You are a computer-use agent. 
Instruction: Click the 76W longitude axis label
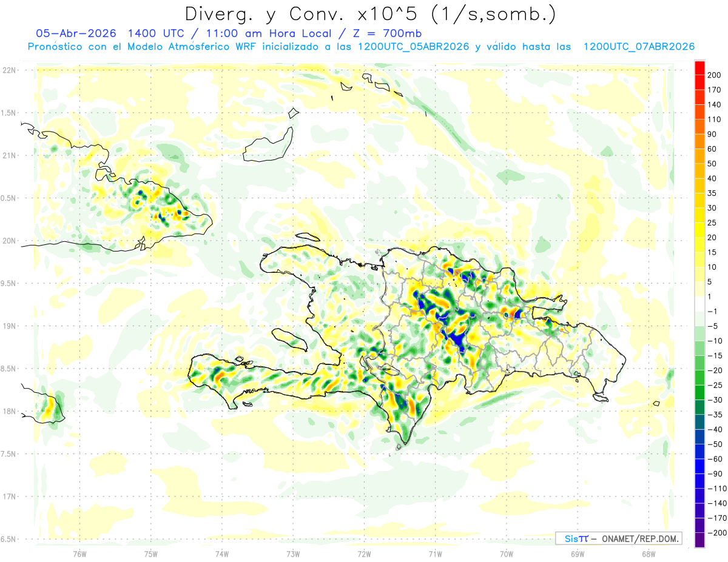pyautogui.click(x=79, y=554)
